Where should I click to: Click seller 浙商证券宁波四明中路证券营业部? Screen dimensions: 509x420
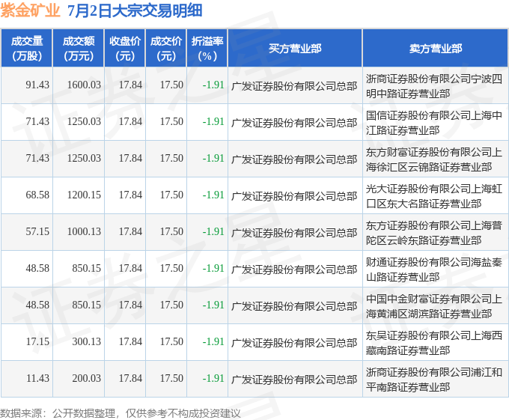(434, 86)
